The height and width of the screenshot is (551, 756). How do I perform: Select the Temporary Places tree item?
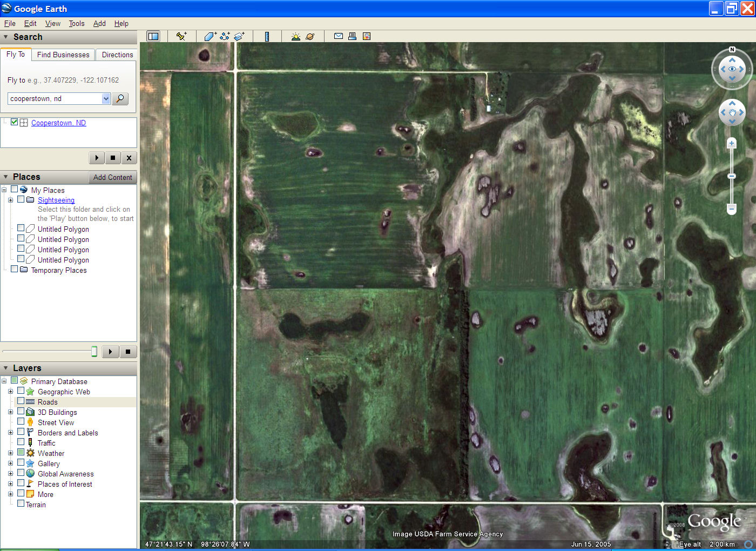(x=59, y=270)
